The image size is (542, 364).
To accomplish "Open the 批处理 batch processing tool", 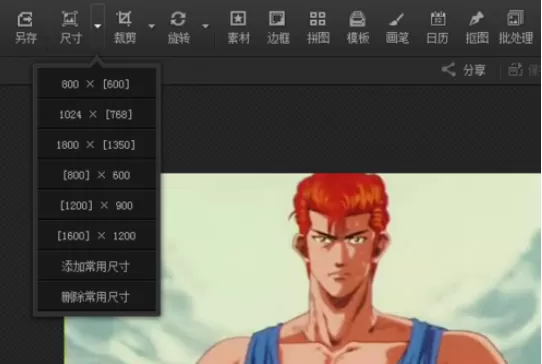I will click(x=516, y=27).
